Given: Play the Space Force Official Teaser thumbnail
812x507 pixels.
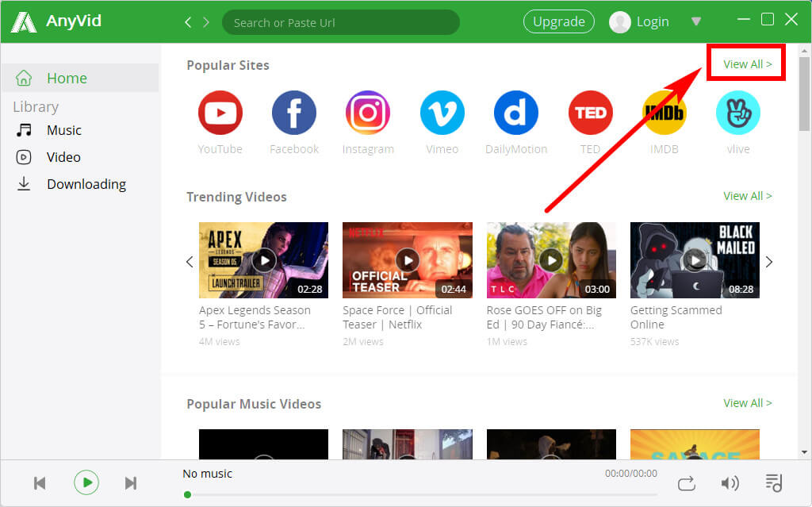Looking at the screenshot, I should (x=408, y=260).
